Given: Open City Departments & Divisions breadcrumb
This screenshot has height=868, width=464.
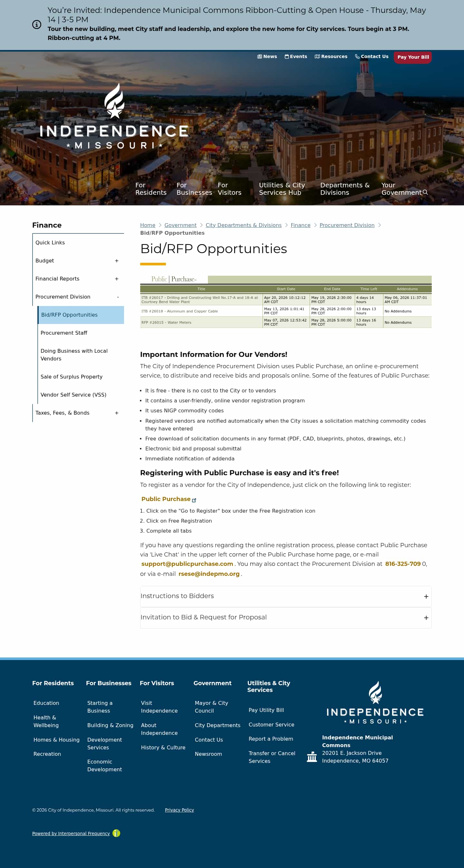Looking at the screenshot, I should coord(244,225).
